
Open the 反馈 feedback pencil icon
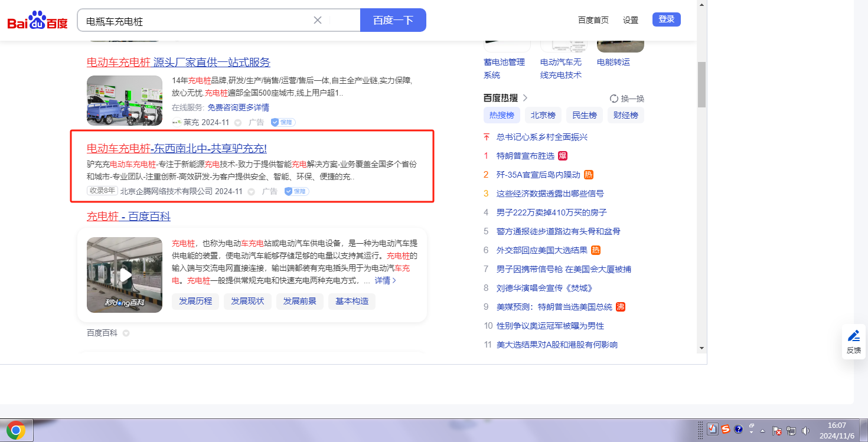pyautogui.click(x=853, y=336)
